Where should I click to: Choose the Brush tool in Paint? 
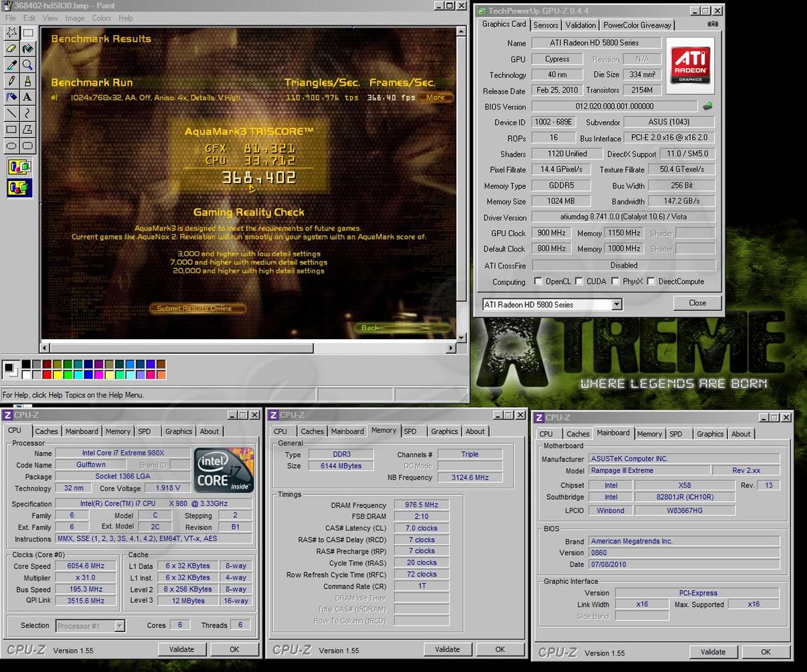click(28, 81)
